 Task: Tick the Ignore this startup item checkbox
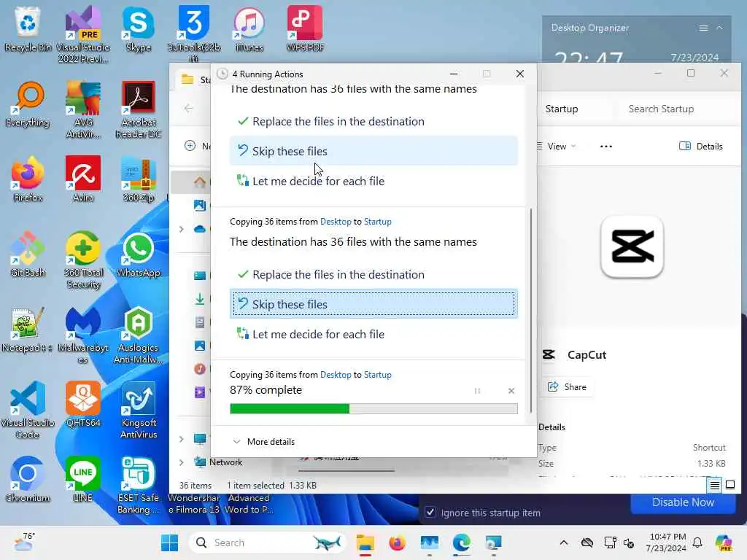430,513
